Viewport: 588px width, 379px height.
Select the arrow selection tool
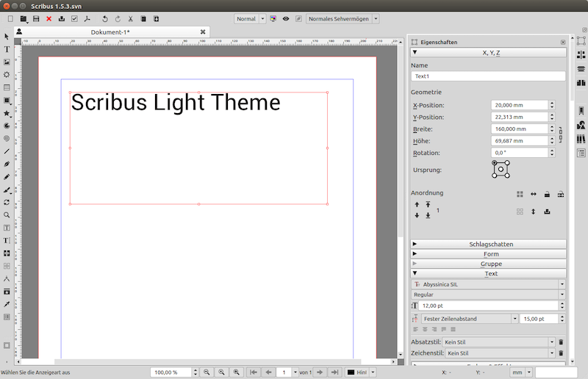[7, 37]
